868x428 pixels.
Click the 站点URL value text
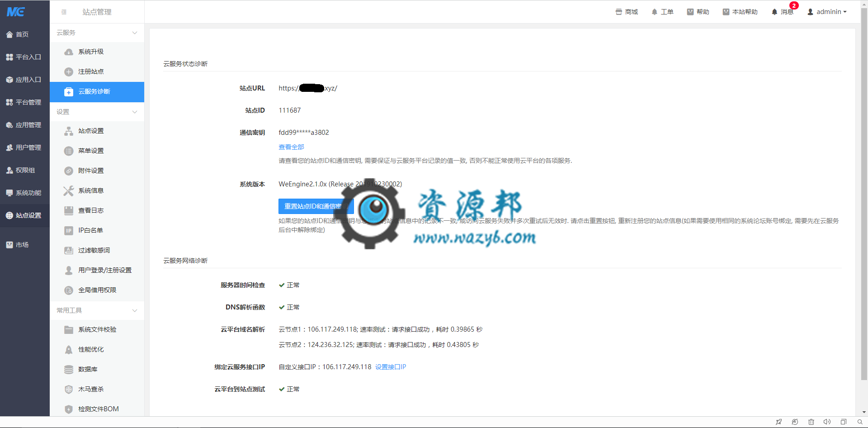308,88
